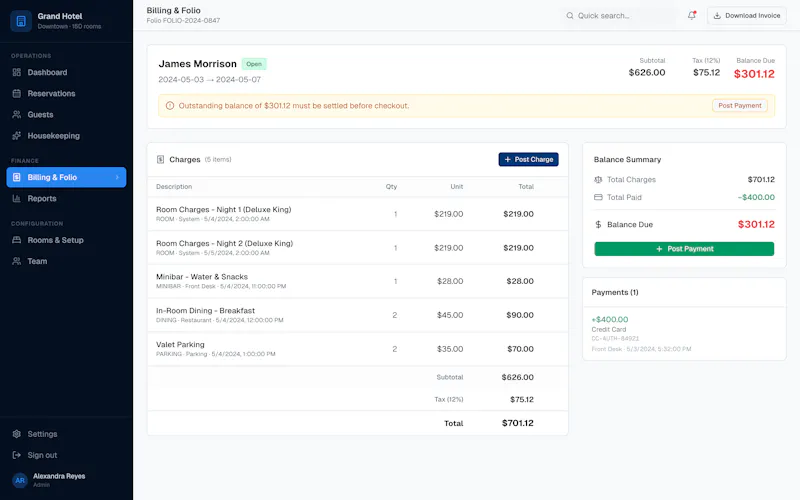800x500 pixels.
Task: Select Rooms & Setup
Action: coord(66,240)
